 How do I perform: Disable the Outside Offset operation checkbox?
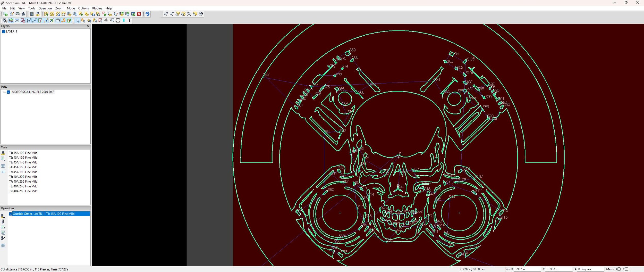[x=11, y=214]
